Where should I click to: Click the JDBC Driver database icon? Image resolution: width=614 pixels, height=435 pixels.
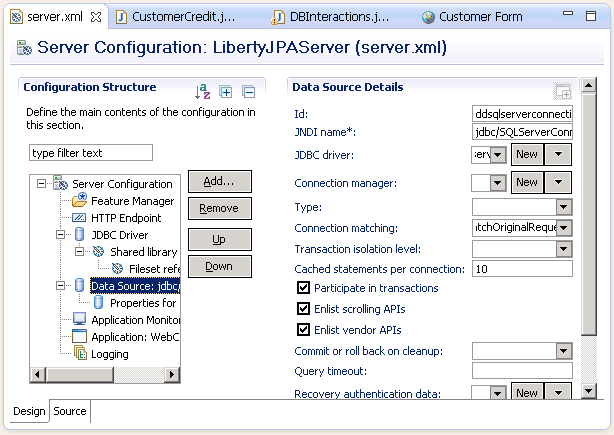tap(80, 235)
